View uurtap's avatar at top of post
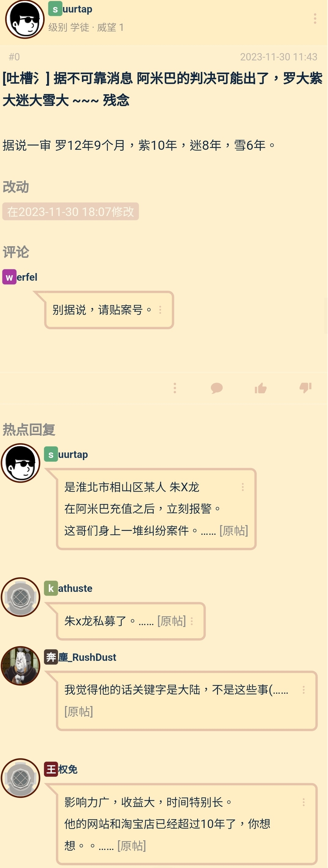 tap(25, 19)
